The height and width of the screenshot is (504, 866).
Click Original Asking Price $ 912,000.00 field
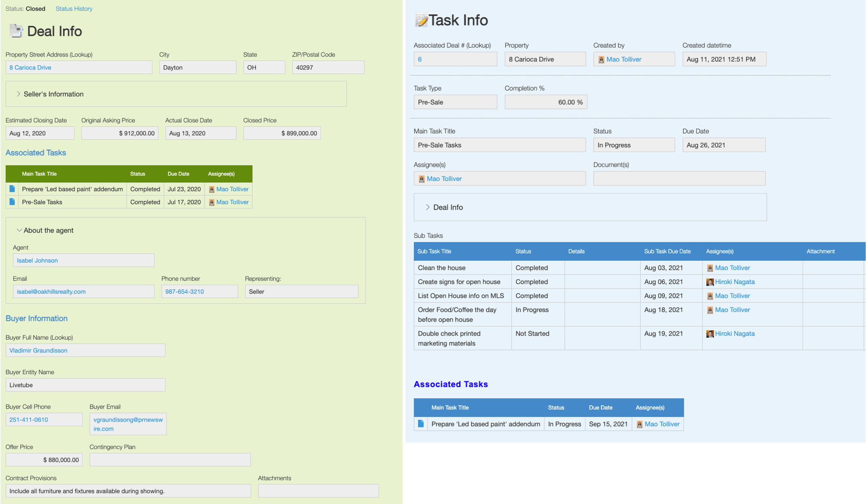tap(120, 133)
